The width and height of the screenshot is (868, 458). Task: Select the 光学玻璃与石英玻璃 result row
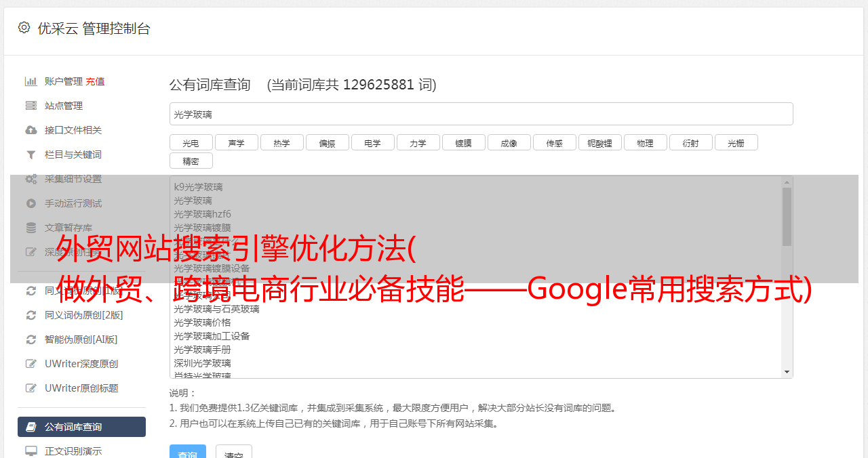coord(475,309)
